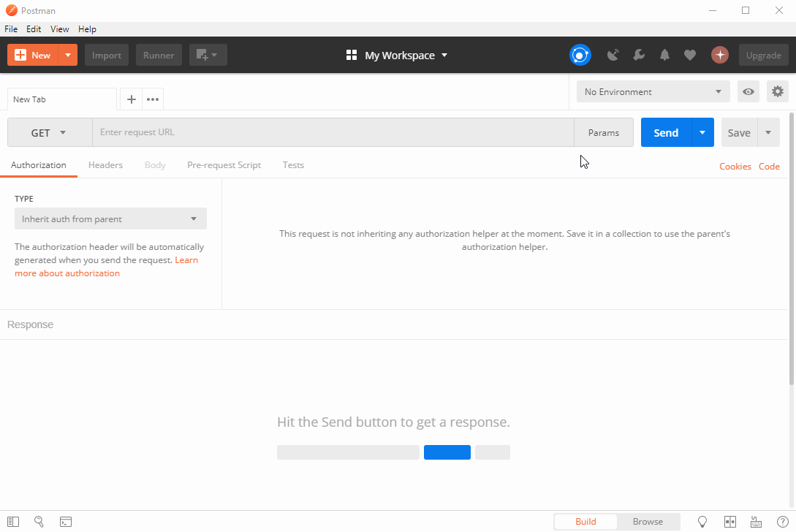Open the Pre-request Script tab
Screen dimensions: 796x532
point(224,165)
